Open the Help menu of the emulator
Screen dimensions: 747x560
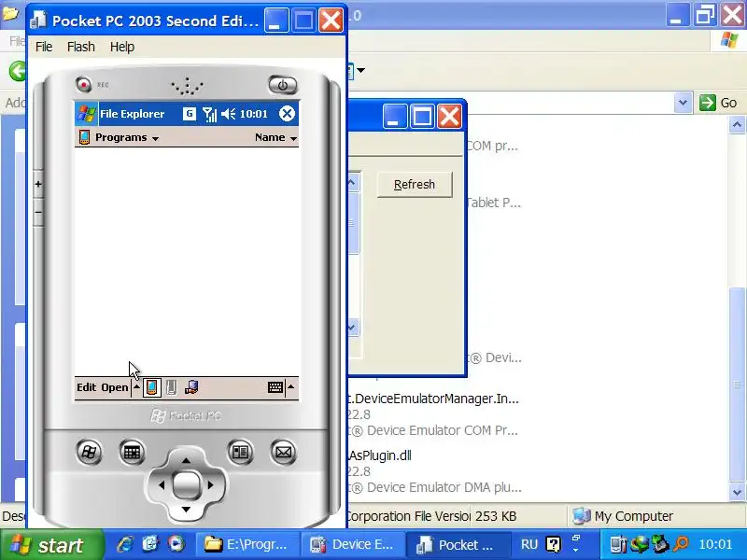click(x=122, y=47)
